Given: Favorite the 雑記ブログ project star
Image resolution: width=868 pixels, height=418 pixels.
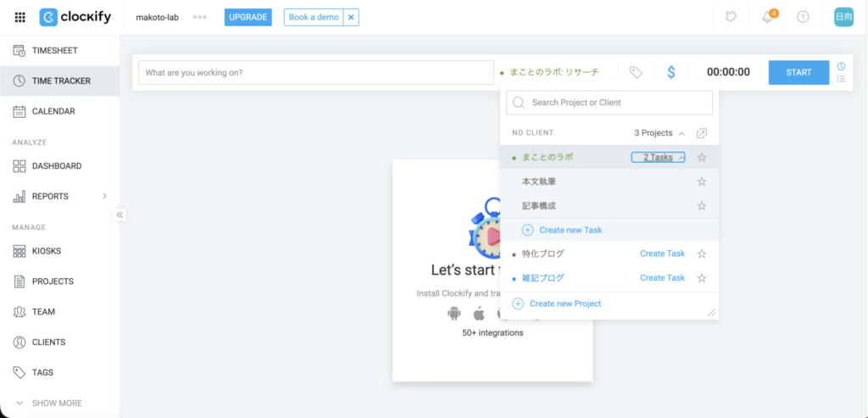Looking at the screenshot, I should (701, 278).
